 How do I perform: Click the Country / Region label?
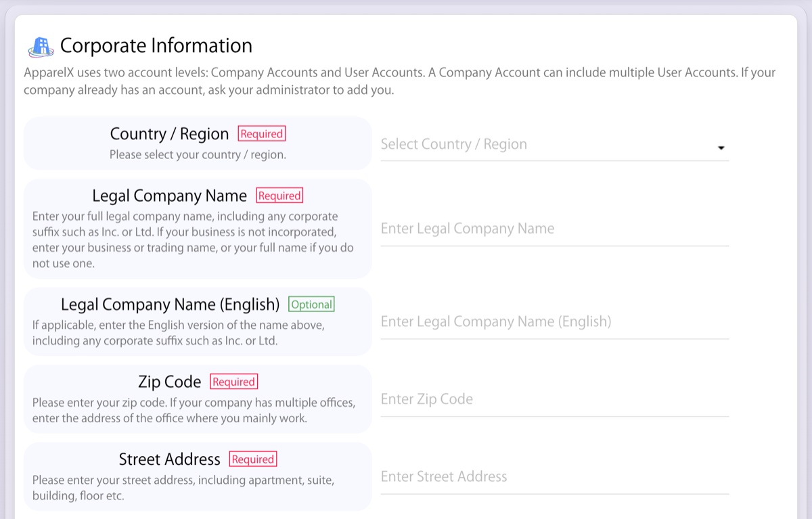point(169,134)
